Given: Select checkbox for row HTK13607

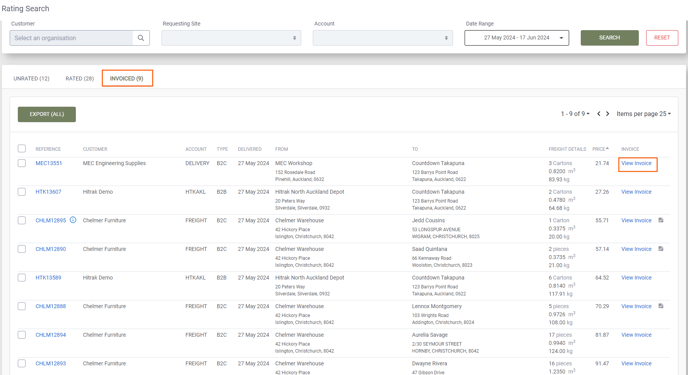Looking at the screenshot, I should (22, 192).
